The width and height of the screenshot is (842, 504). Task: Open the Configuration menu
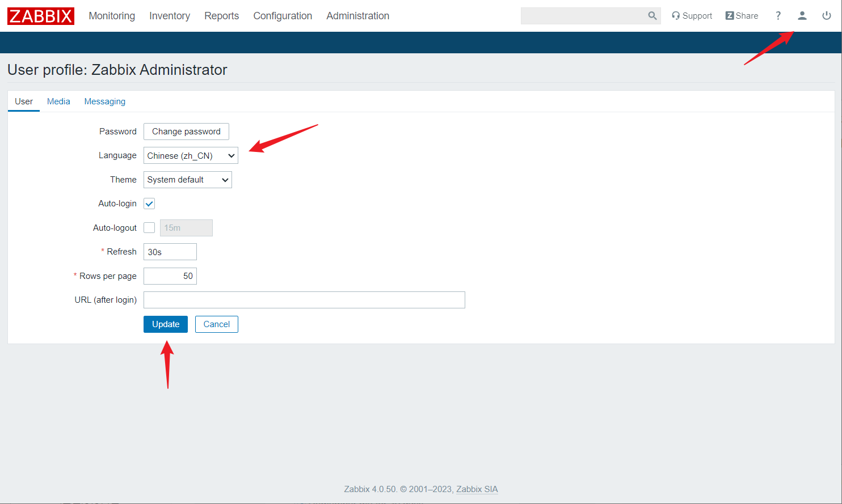click(x=283, y=16)
